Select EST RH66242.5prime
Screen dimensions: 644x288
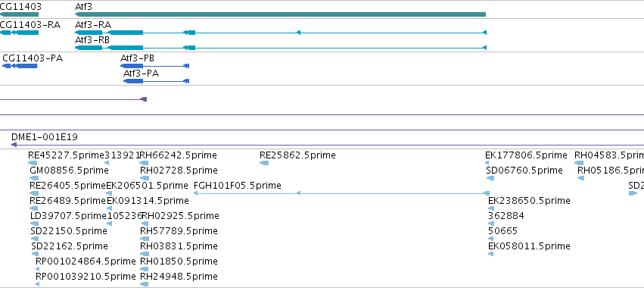pyautogui.click(x=179, y=155)
